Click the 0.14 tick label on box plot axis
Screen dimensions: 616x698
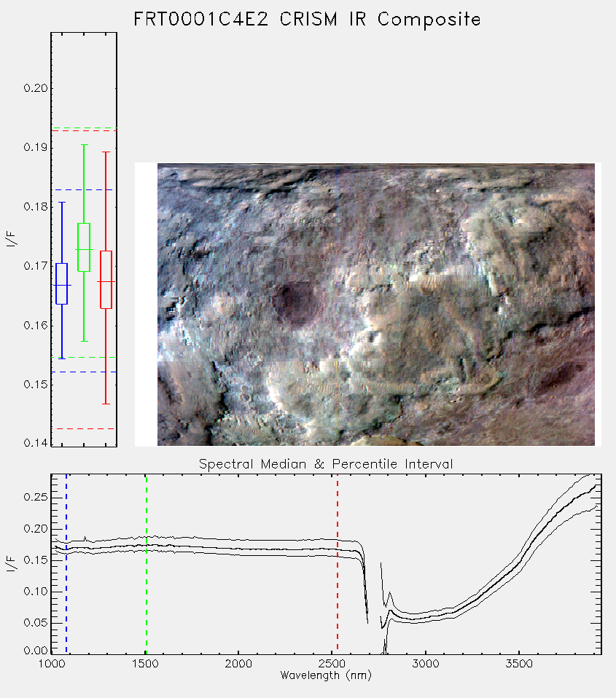pos(36,443)
